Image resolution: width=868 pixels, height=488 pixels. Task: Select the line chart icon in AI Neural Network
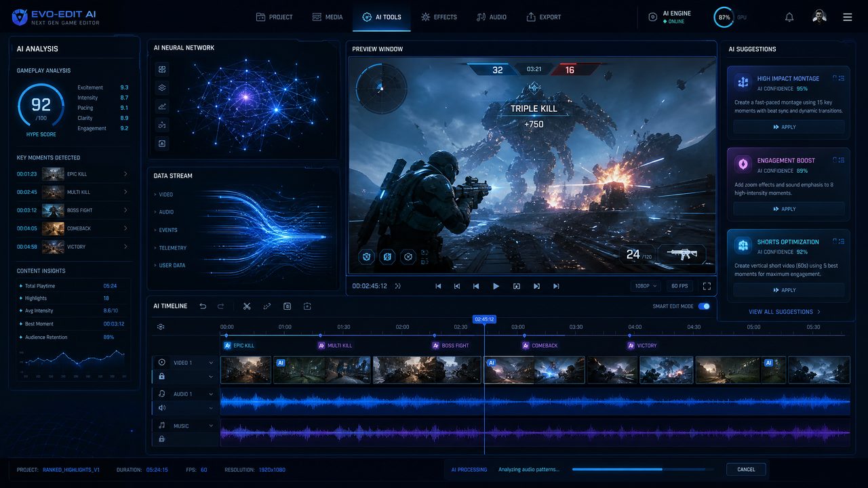click(x=162, y=106)
